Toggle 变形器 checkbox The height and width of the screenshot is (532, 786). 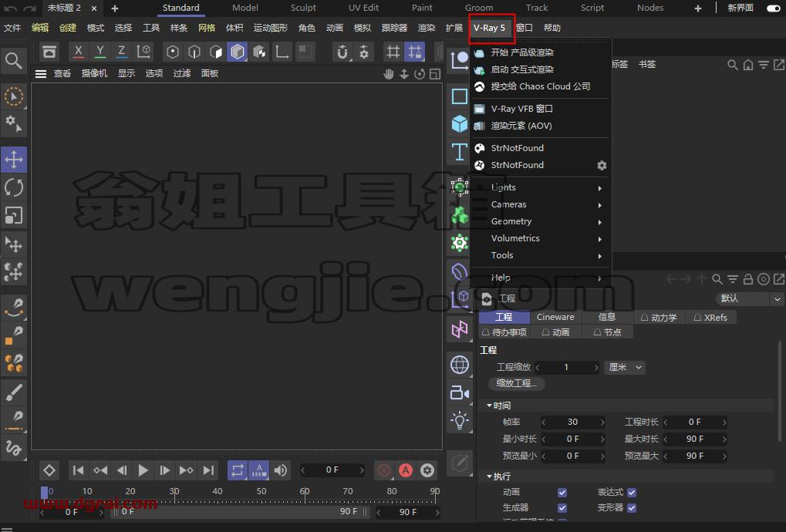coord(632,508)
